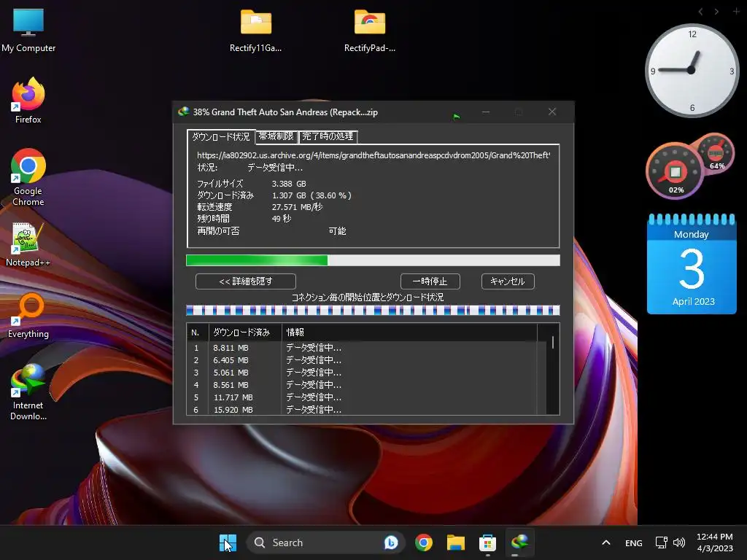
Task: Open the clock showing 12:44 PM
Action: tap(715, 542)
